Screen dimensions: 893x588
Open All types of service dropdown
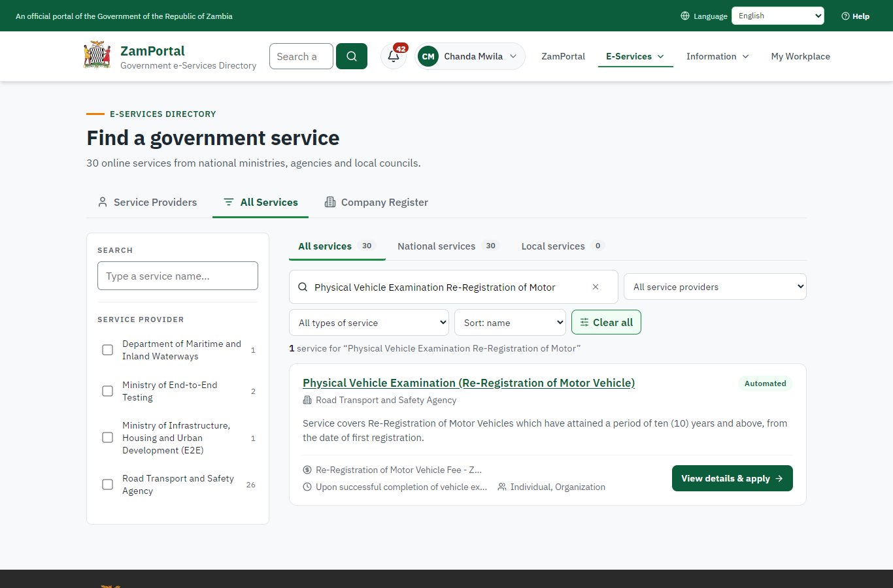coord(369,323)
